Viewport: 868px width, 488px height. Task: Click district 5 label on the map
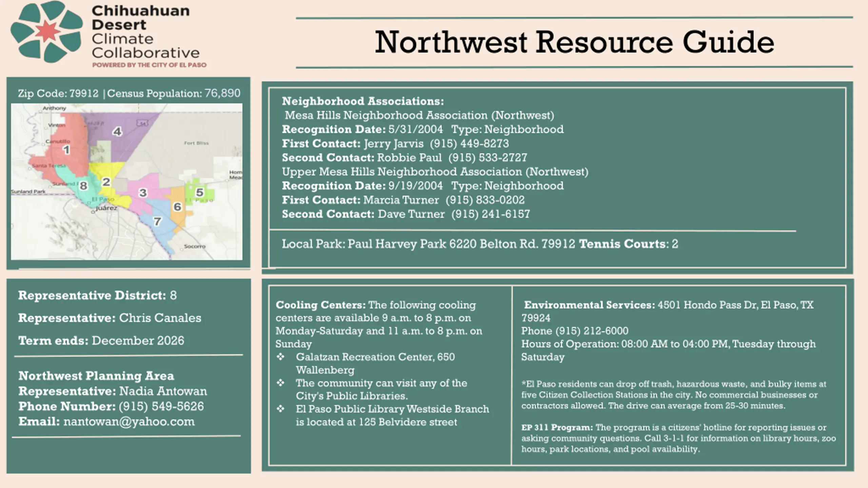click(200, 192)
